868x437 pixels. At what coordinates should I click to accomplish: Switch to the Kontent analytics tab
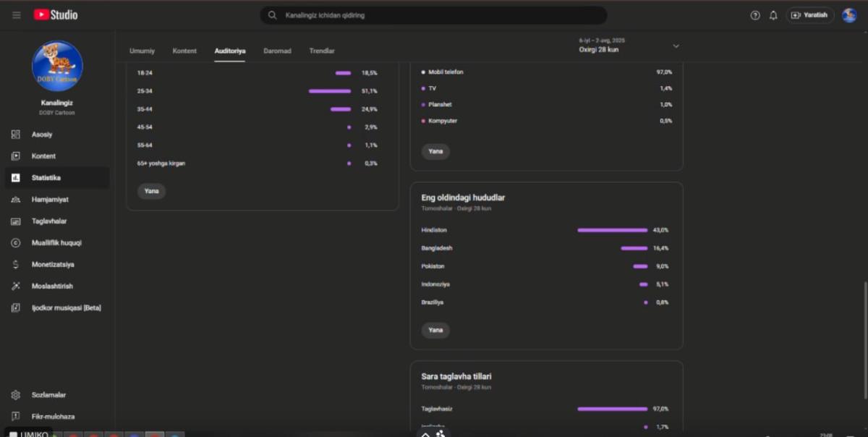point(184,51)
